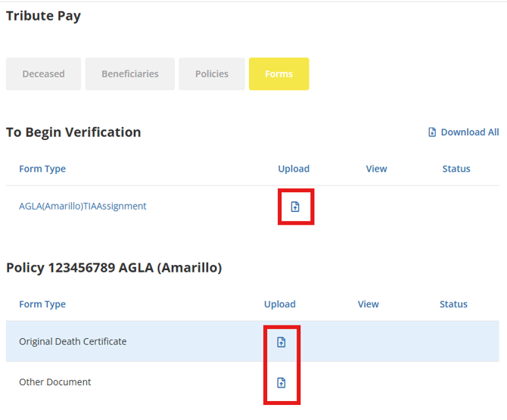Switch to the Deceased tab
This screenshot has height=420, width=507.
[43, 74]
